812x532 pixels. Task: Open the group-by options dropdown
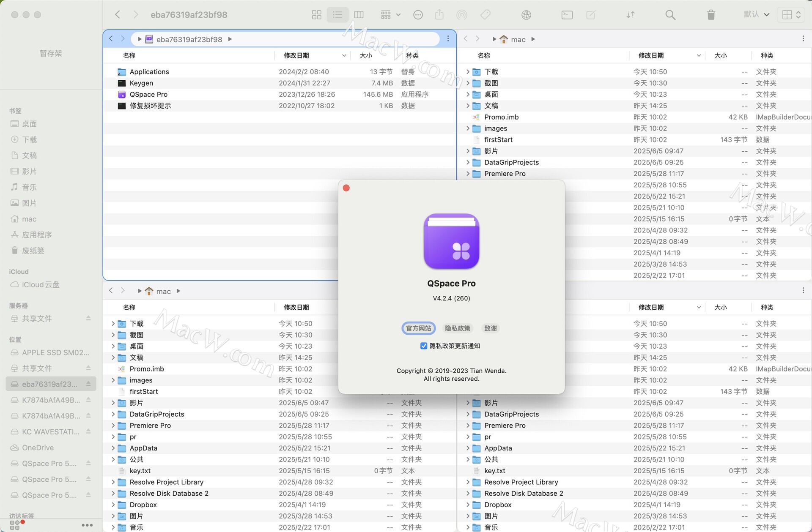coord(390,15)
